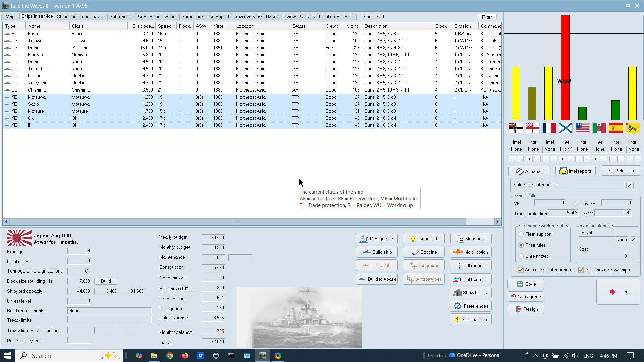Open the Ships under construction tab
Image resolution: width=644 pixels, height=362 pixels.
tap(81, 17)
